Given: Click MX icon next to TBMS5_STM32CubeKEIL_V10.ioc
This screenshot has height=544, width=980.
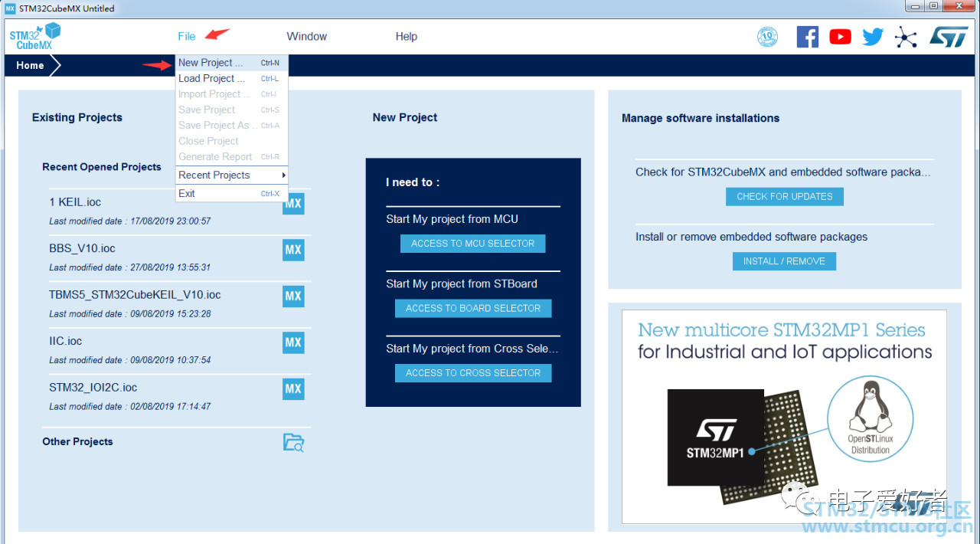Looking at the screenshot, I should pyautogui.click(x=293, y=296).
